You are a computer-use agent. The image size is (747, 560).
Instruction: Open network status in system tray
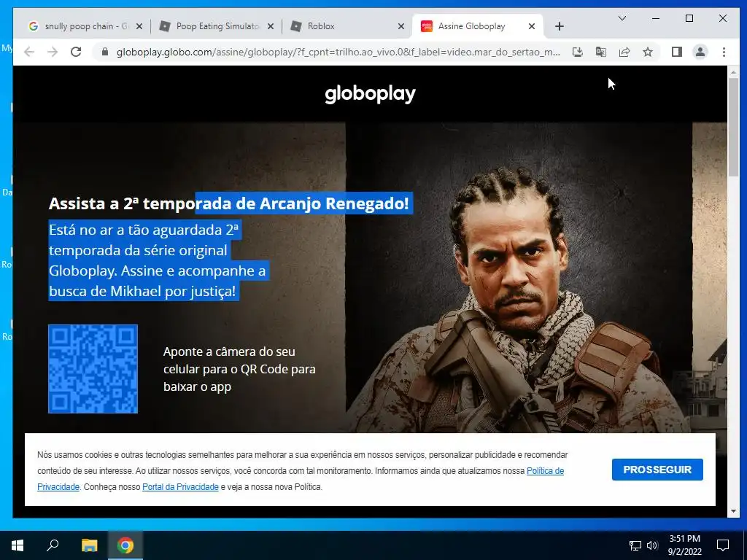pyautogui.click(x=635, y=545)
